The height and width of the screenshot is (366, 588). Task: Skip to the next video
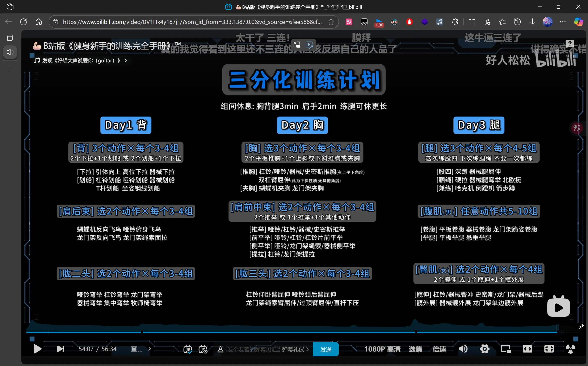pyautogui.click(x=60, y=349)
